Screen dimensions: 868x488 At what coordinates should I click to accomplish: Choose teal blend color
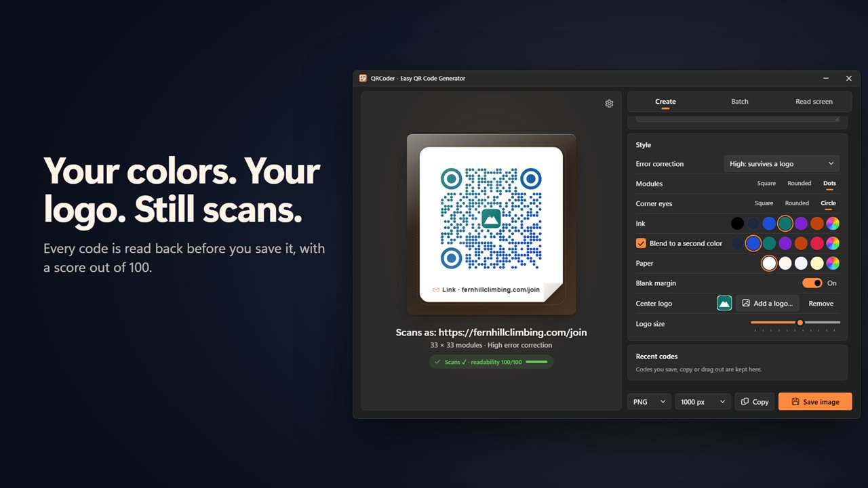tap(769, 243)
